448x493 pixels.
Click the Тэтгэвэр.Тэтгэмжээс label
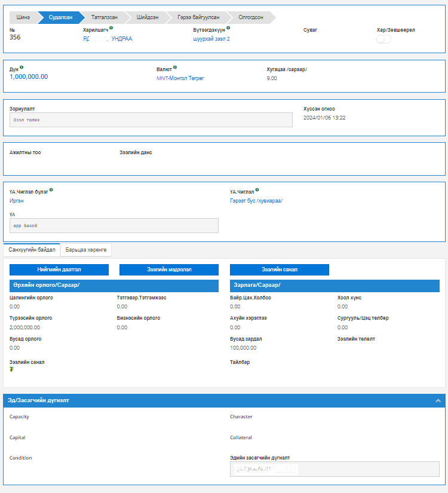(142, 298)
